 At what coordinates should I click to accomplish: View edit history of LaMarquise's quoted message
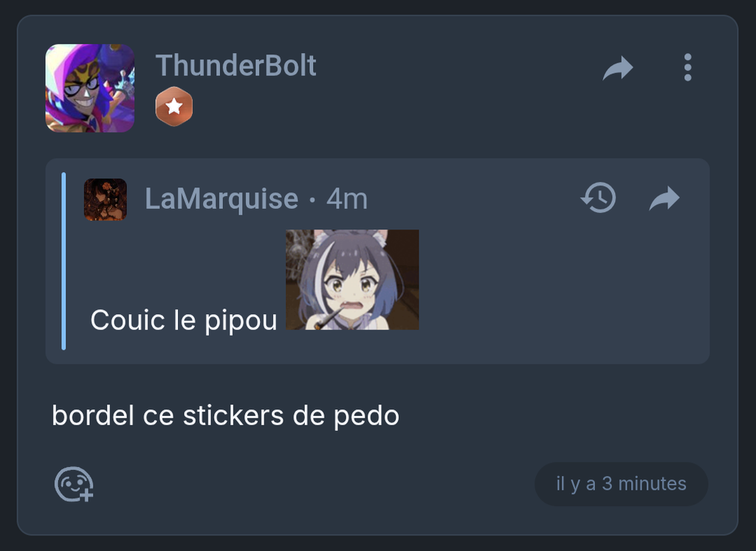598,198
